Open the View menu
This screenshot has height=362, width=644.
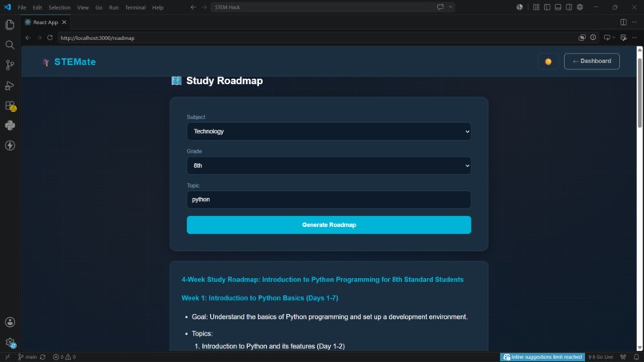[82, 7]
